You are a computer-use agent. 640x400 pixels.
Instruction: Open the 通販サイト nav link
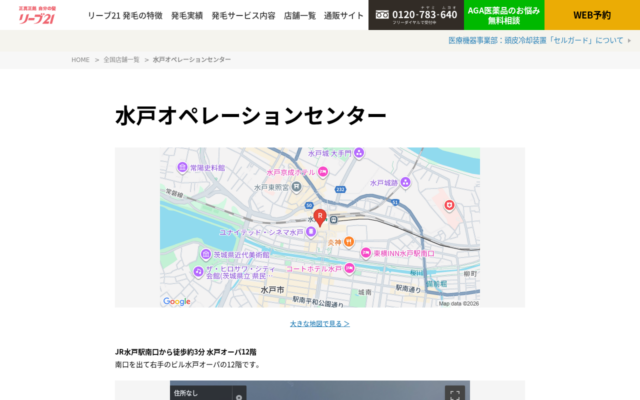(x=344, y=15)
